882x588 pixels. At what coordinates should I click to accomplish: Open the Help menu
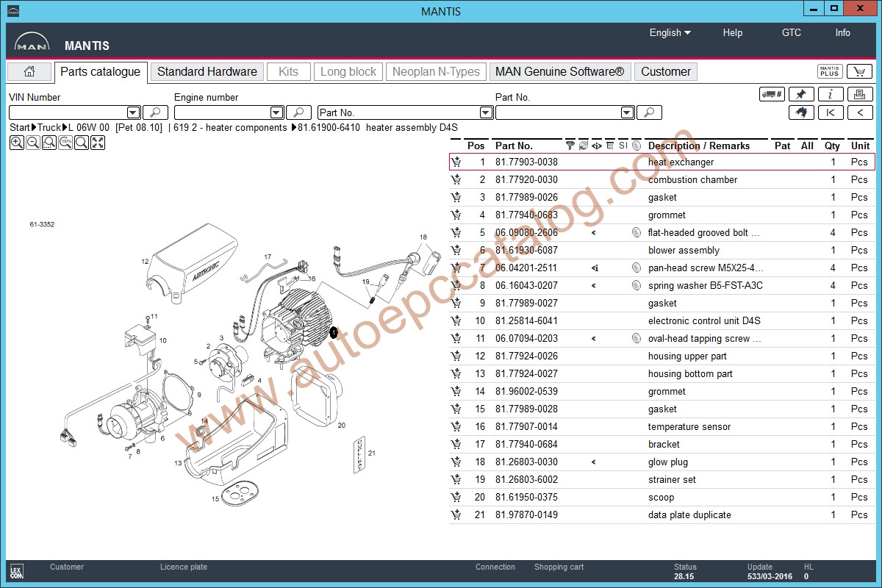tap(733, 32)
